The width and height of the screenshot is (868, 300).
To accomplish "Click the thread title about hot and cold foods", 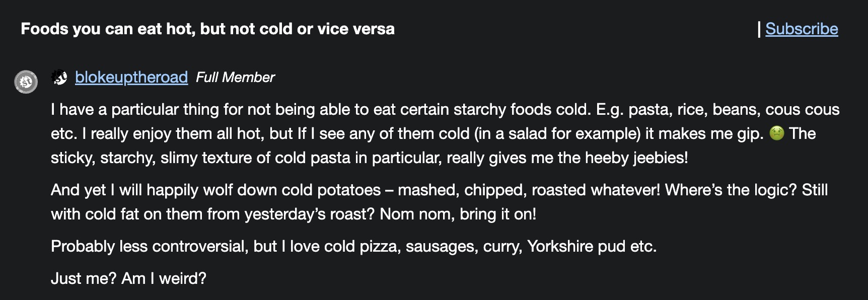I will click(207, 29).
